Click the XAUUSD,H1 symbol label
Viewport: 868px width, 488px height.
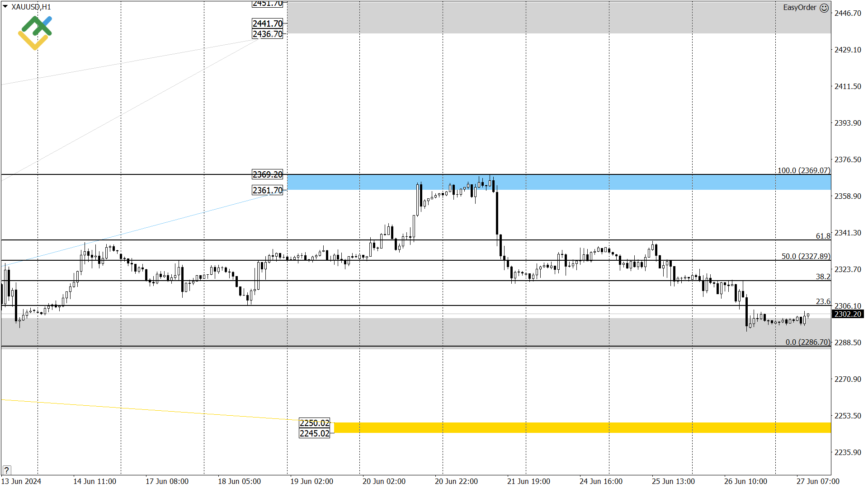[x=31, y=7]
